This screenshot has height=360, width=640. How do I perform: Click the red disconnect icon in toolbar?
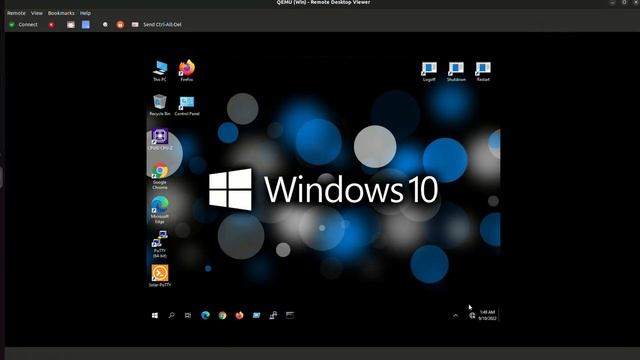pyautogui.click(x=51, y=25)
